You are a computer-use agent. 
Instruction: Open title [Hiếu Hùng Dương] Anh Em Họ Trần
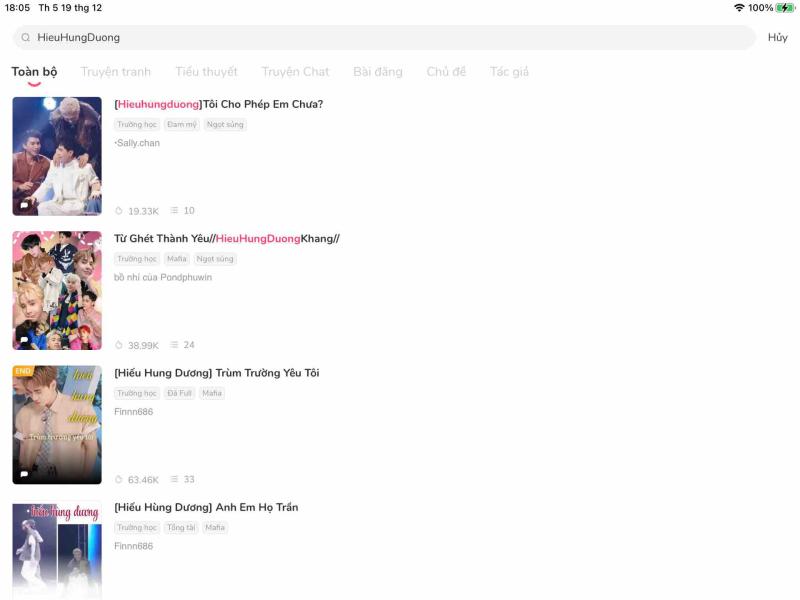(x=206, y=507)
